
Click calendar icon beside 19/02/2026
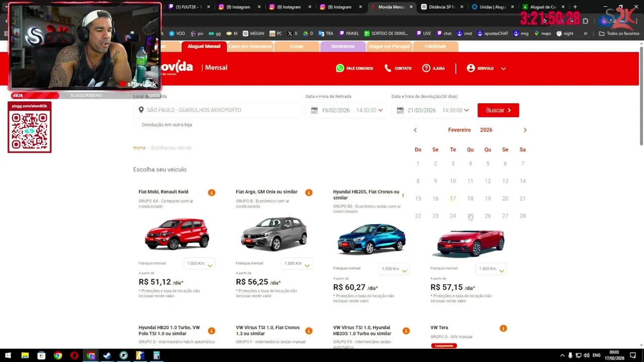(x=314, y=110)
